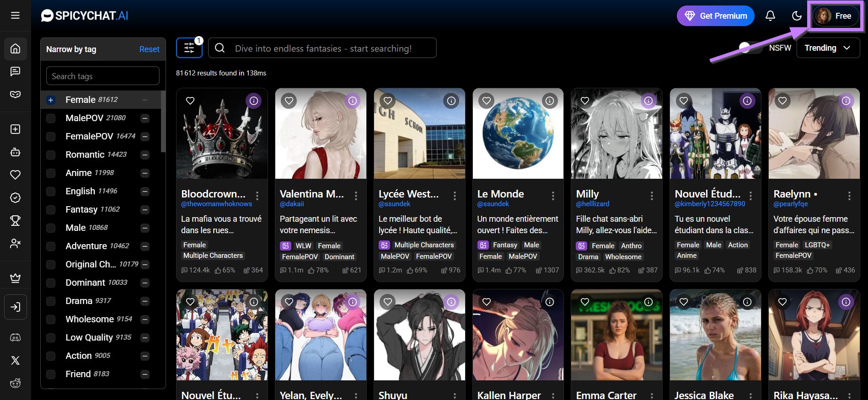Open three-dot menu on Lycée West... card
Viewport: 868px width, 400px height.
pos(455,196)
